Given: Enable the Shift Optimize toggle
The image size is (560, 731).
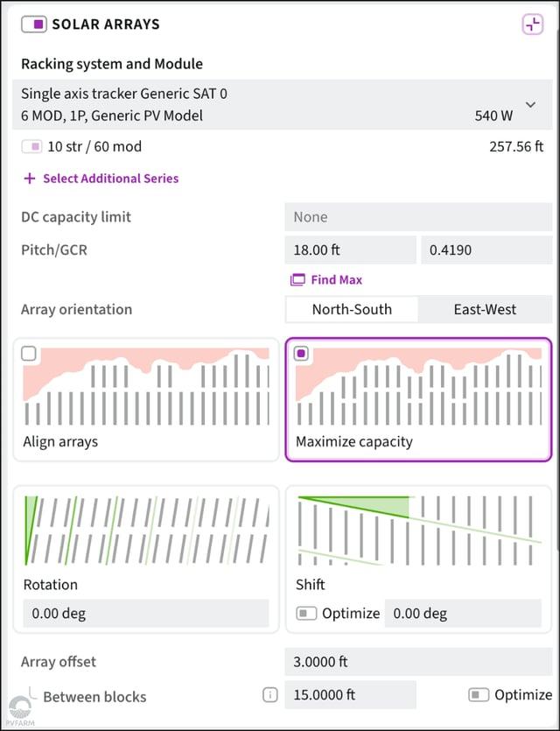Looking at the screenshot, I should (306, 613).
